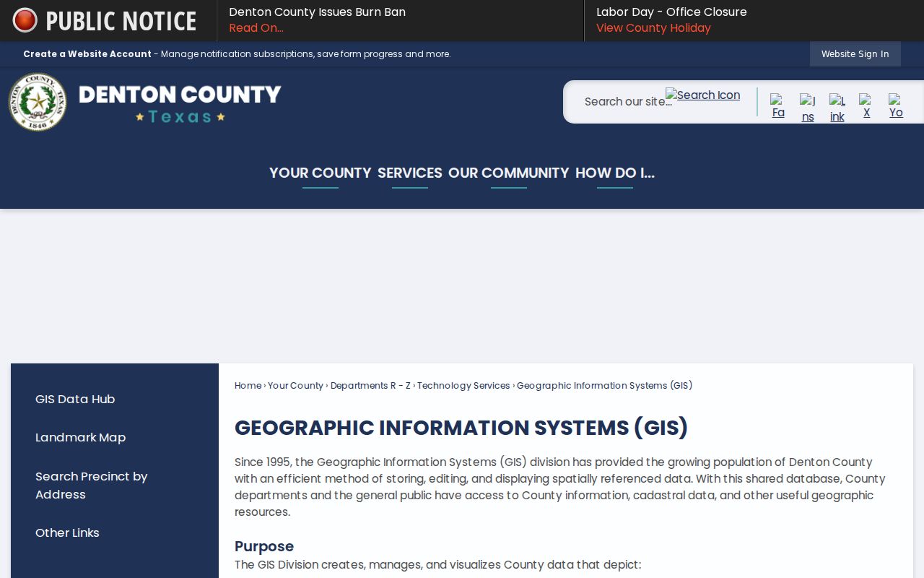Screen dimensions: 924x578
Task: Click the Denton County Issues Burn Ban headline
Action: pyautogui.click(x=318, y=12)
